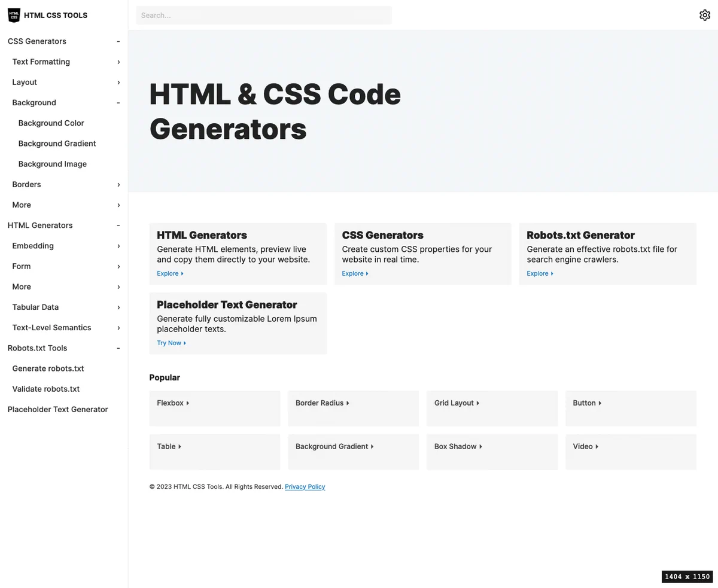Open Placeholder Text Generator in sidebar
Viewport: 718px width, 588px height.
click(x=57, y=409)
